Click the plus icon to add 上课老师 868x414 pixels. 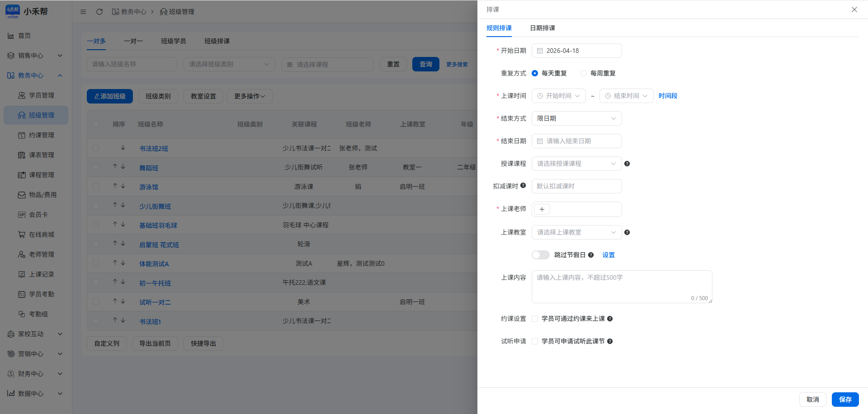point(542,209)
